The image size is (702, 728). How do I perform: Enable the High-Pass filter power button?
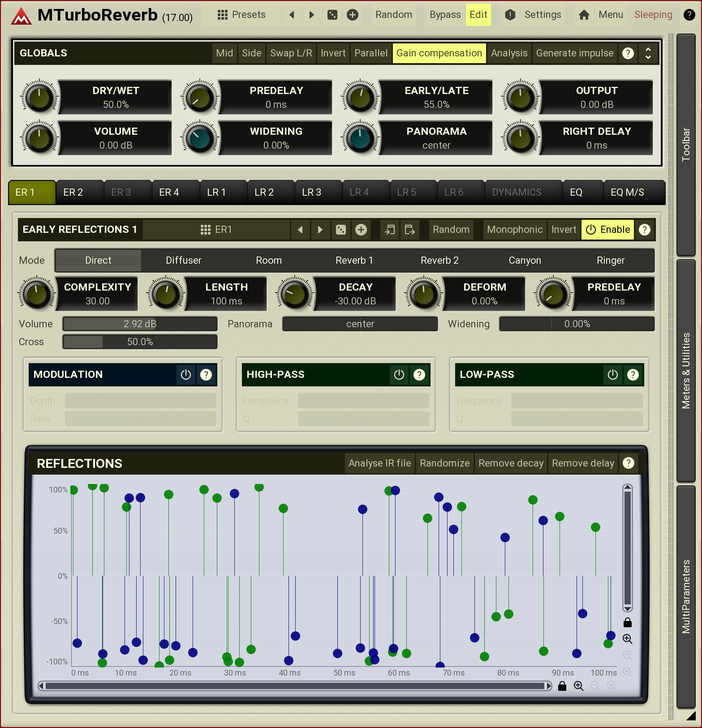tap(399, 375)
